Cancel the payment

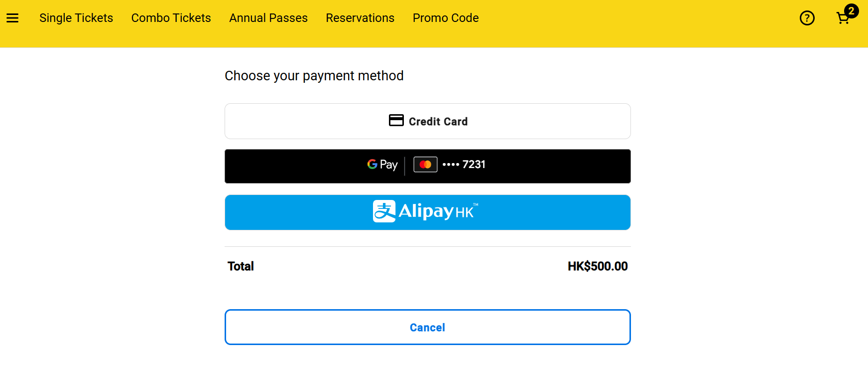(427, 327)
